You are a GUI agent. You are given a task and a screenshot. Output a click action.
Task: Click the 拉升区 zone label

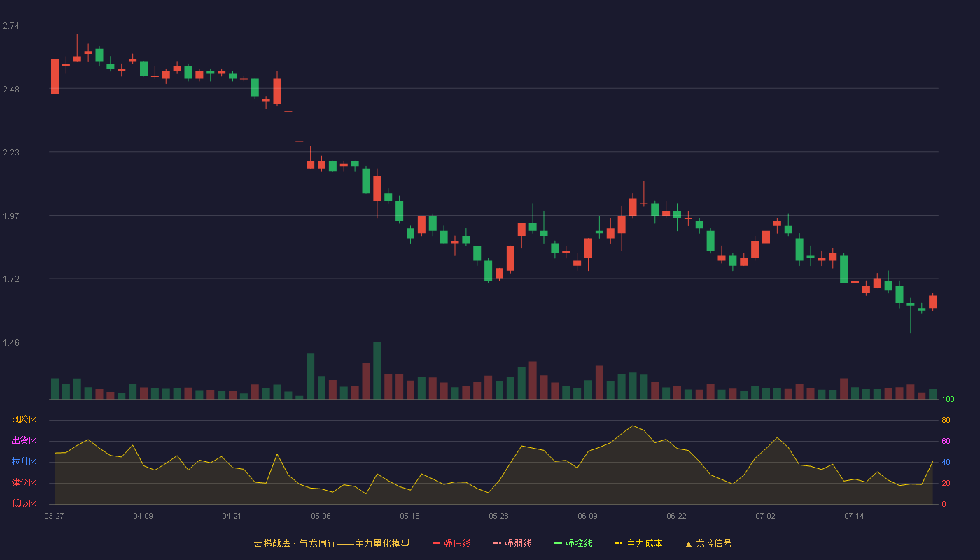coord(24,462)
